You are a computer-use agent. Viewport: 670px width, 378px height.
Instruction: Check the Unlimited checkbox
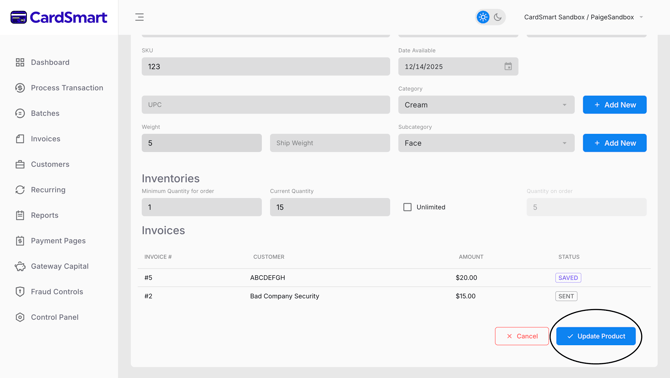(407, 207)
